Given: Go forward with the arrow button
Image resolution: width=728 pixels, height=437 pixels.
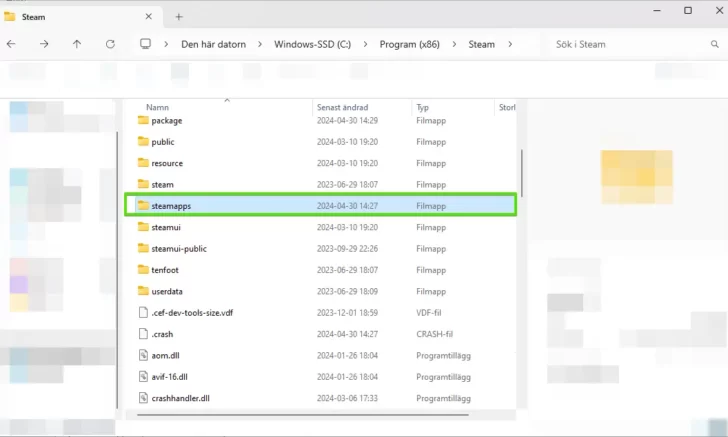Looking at the screenshot, I should 44,44.
